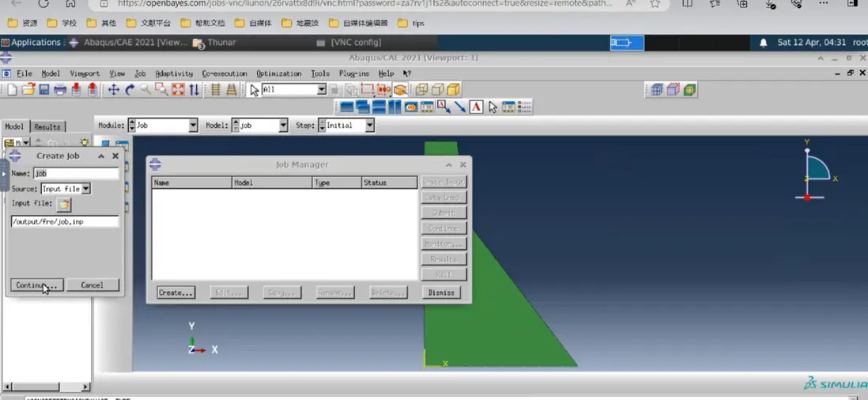
Task: Click the selection arrow icon beside All
Action: (x=254, y=89)
